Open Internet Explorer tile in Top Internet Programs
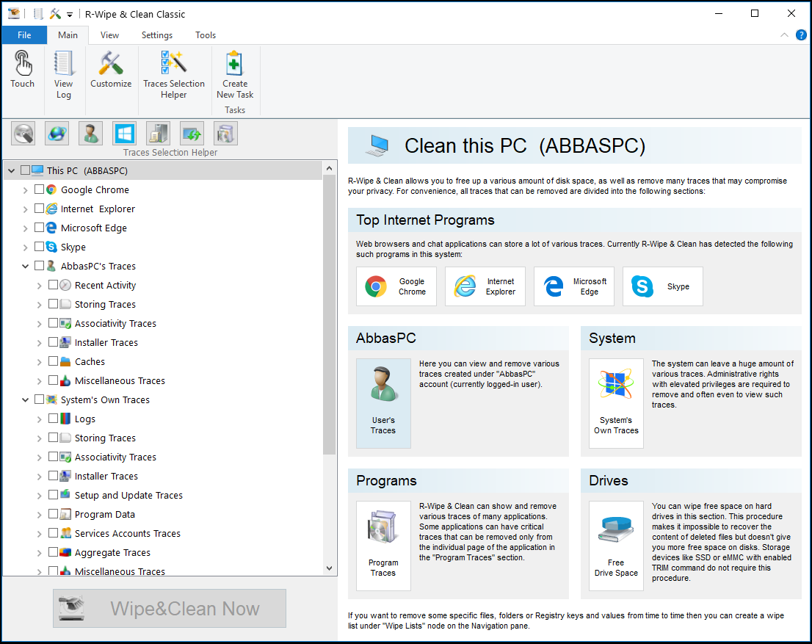This screenshot has height=644, width=812. (x=485, y=286)
